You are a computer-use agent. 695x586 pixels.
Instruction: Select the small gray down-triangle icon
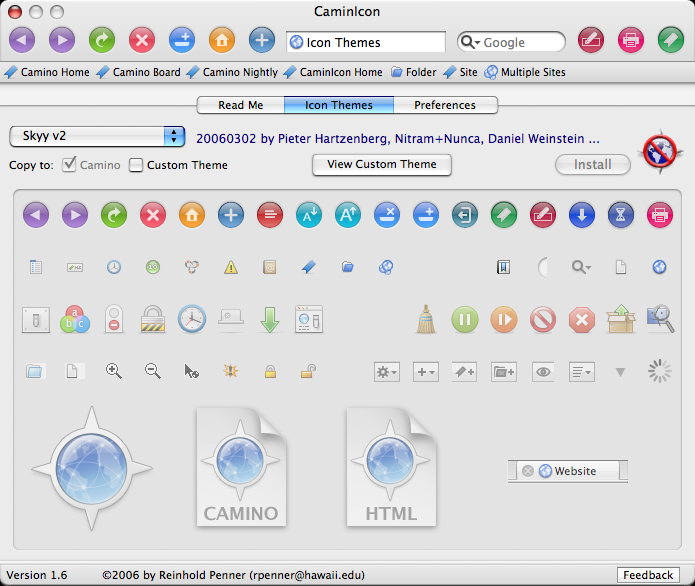pos(621,372)
